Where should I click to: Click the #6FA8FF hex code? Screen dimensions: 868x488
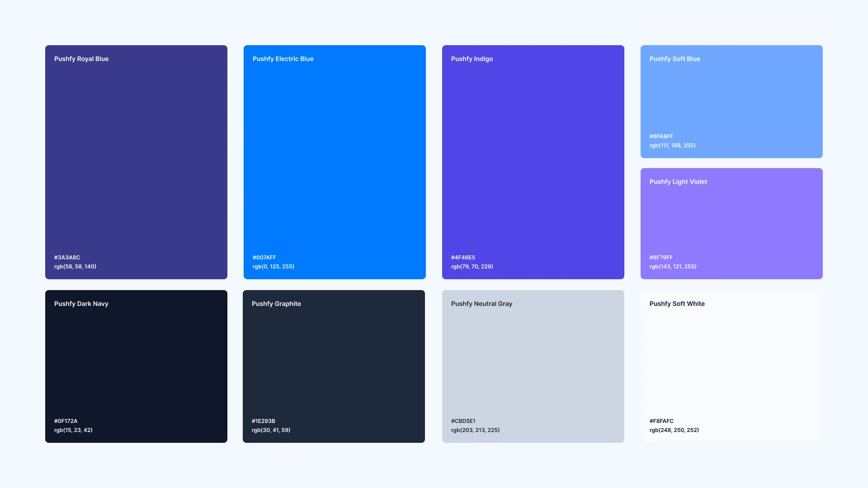point(661,136)
